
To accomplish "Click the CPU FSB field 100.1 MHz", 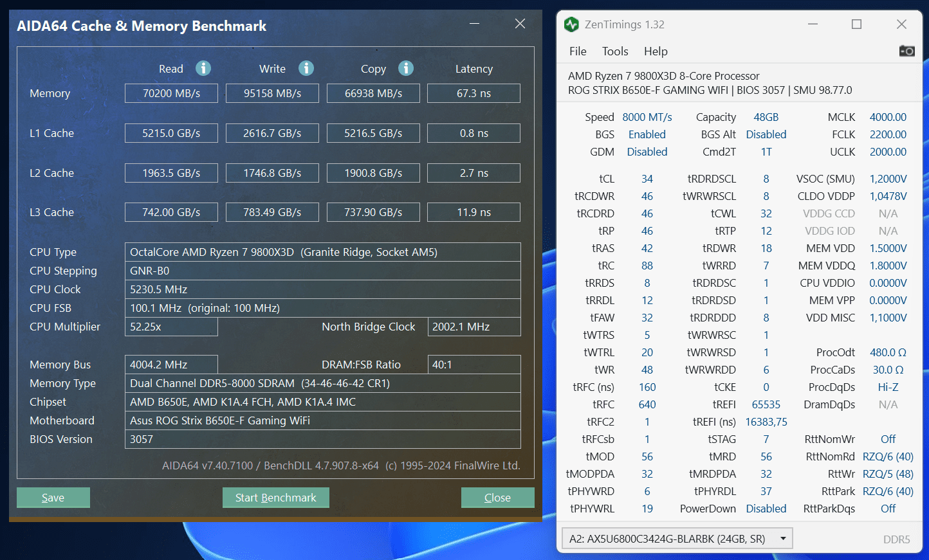I will (322, 308).
